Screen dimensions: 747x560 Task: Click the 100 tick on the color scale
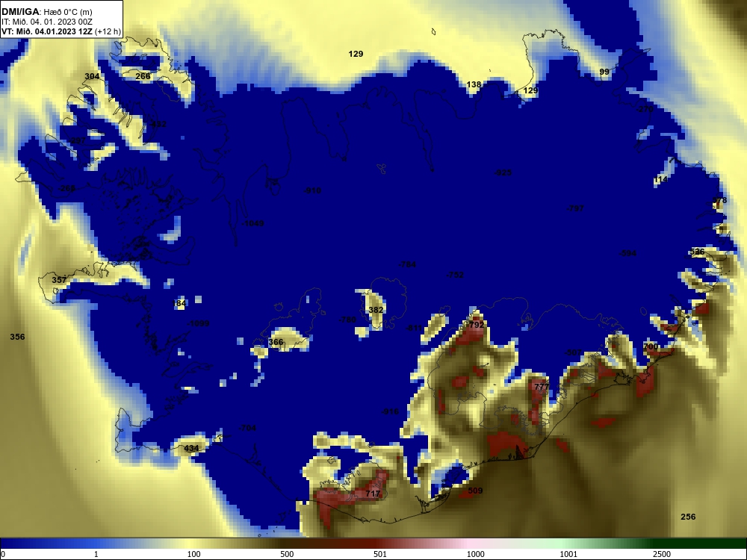193,554
